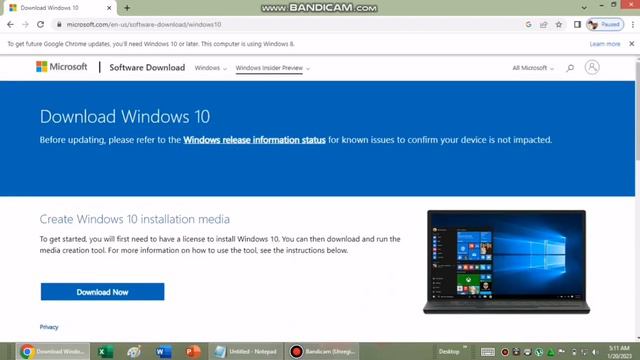
Task: Open Microsoft site search
Action: tap(570, 68)
